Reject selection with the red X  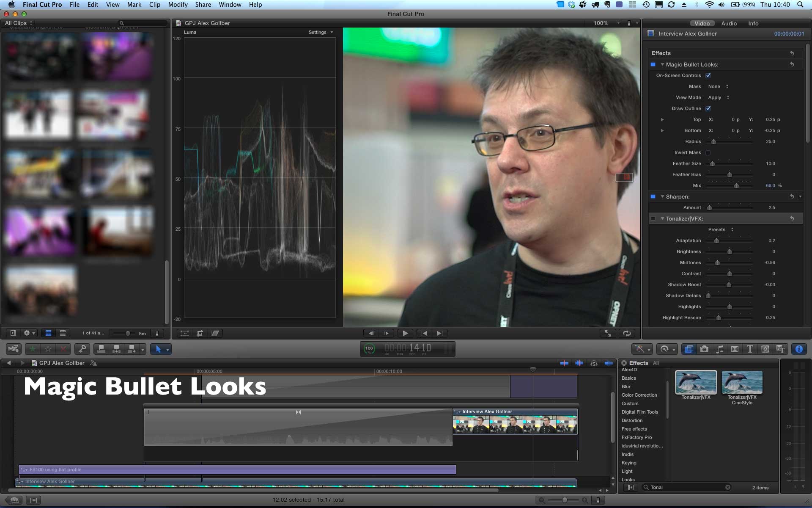point(63,349)
